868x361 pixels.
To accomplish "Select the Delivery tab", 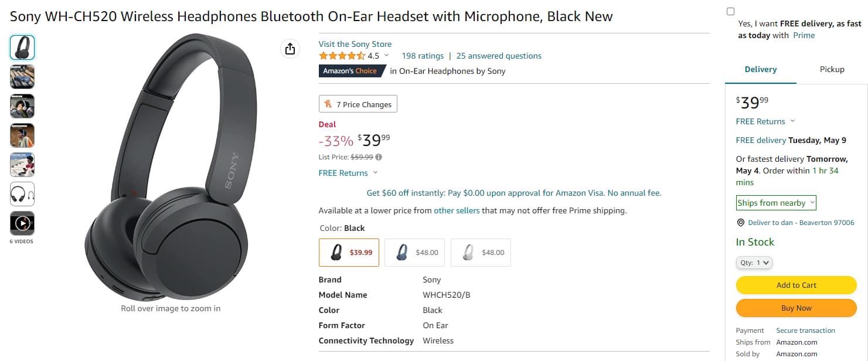I will coord(760,70).
